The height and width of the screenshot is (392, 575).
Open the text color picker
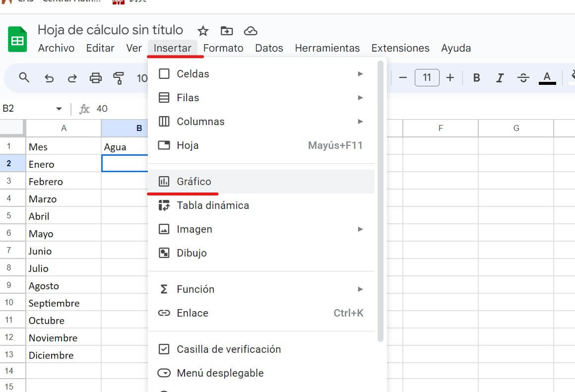pos(546,78)
